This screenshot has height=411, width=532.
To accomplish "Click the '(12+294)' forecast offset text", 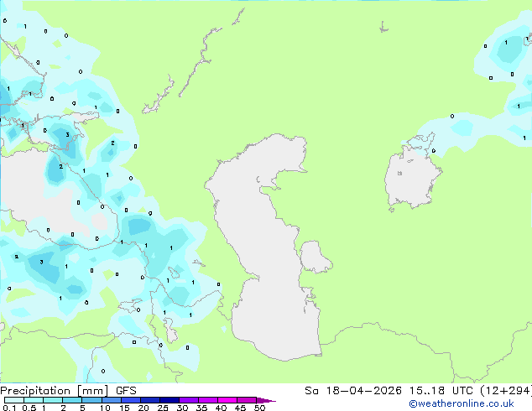I will (506, 391).
